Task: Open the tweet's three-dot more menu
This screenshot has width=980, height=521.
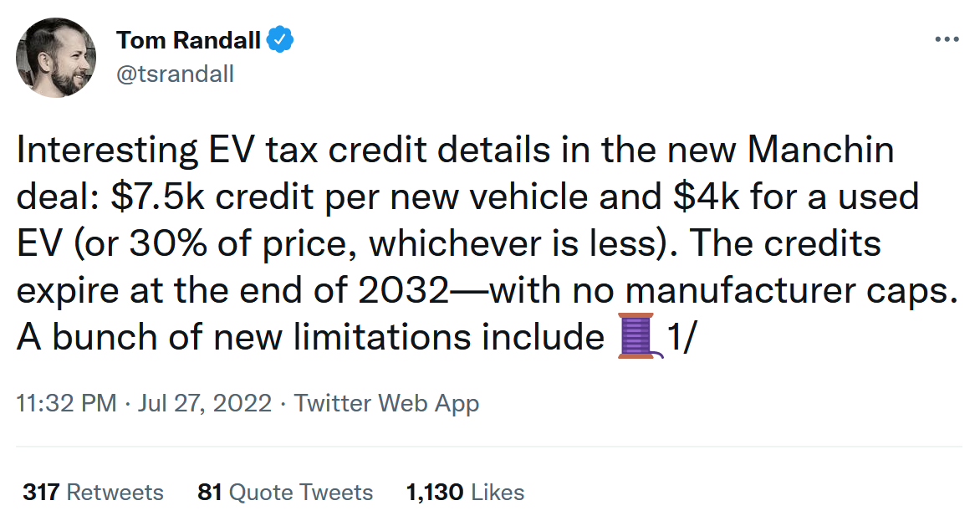Action: (x=946, y=39)
